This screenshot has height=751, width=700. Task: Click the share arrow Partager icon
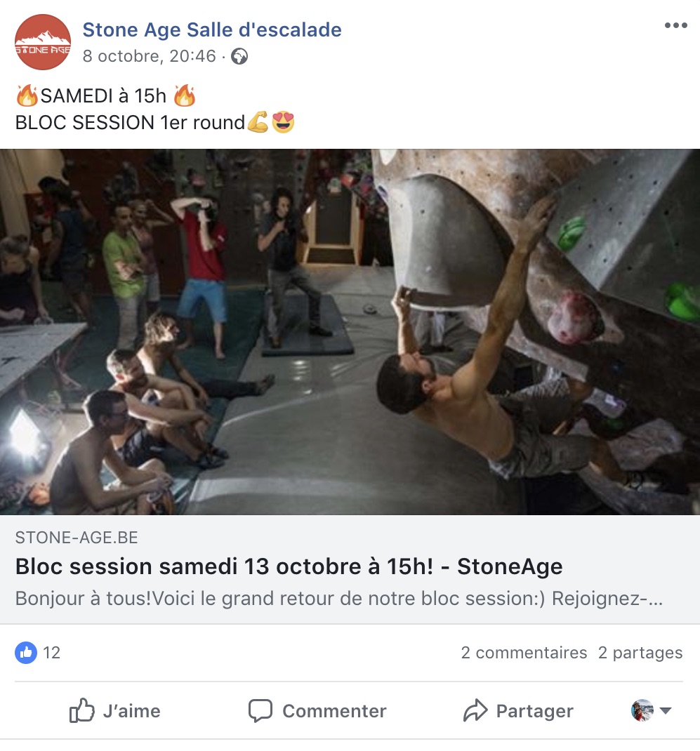click(475, 710)
